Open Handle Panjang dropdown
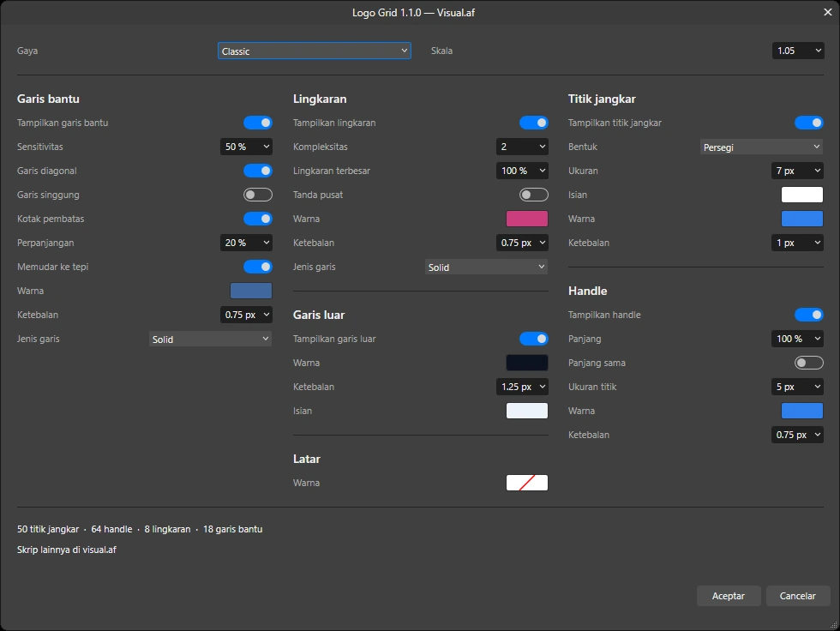 coord(798,339)
